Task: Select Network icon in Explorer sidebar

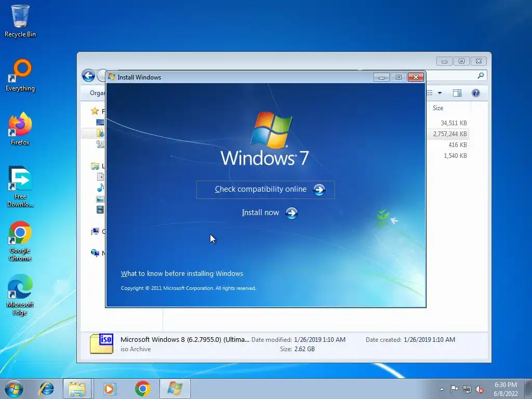Action: (95, 253)
